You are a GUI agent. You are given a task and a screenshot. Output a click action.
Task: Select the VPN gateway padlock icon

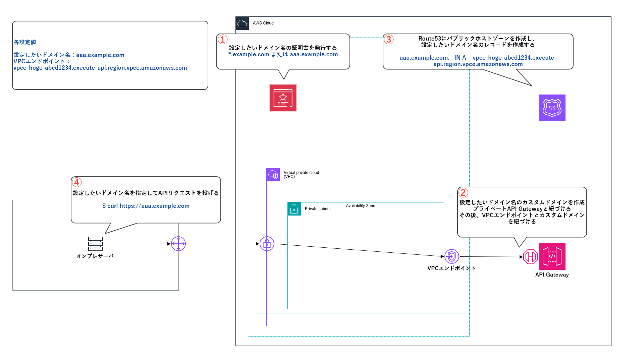[267, 244]
